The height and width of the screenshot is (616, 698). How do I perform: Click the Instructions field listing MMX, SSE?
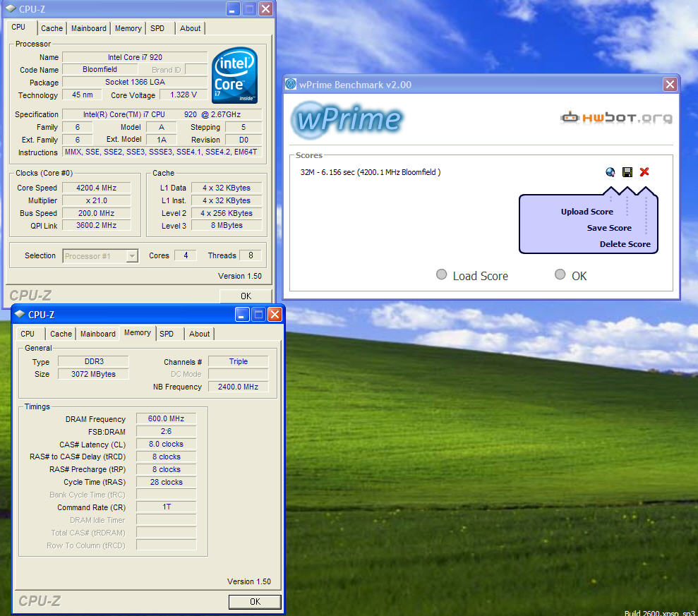click(162, 152)
